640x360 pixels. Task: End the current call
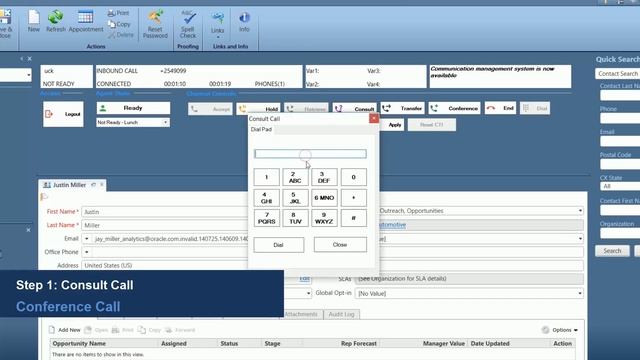pos(500,108)
